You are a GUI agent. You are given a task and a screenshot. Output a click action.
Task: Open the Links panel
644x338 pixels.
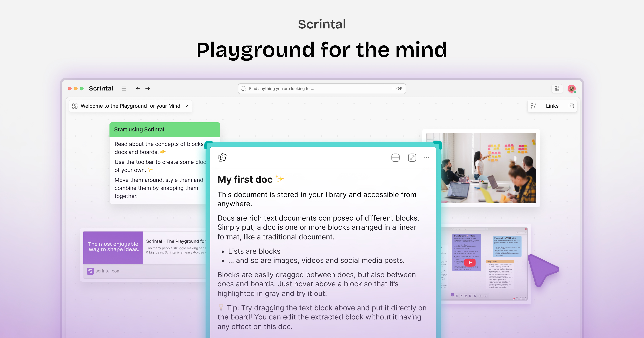coord(552,106)
